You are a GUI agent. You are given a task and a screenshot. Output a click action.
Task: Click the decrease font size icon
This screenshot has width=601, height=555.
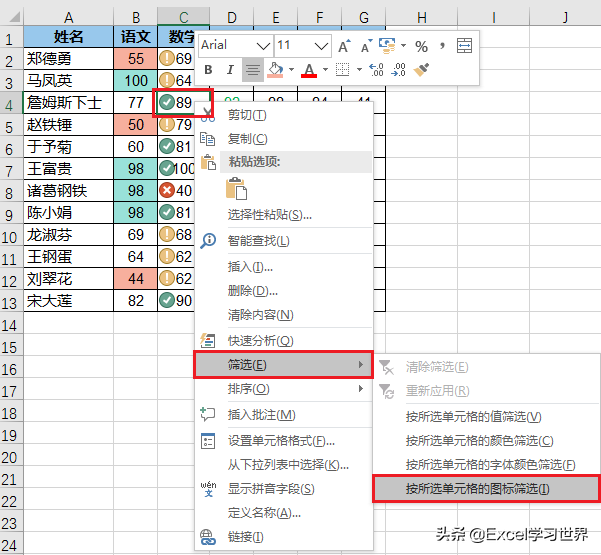tap(366, 46)
